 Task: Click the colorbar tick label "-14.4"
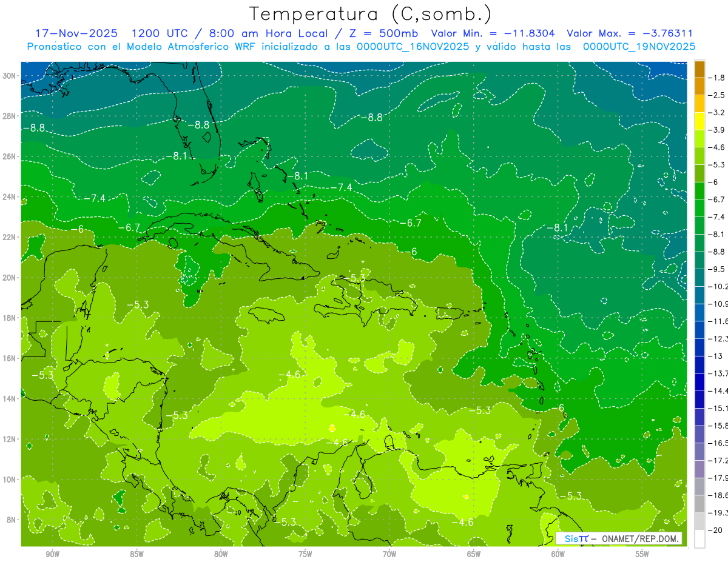coord(719,390)
